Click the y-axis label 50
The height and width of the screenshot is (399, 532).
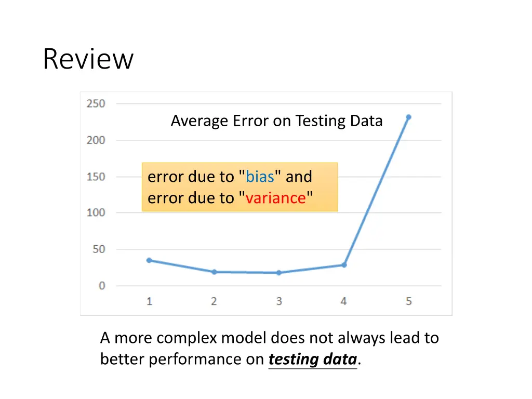coord(98,249)
